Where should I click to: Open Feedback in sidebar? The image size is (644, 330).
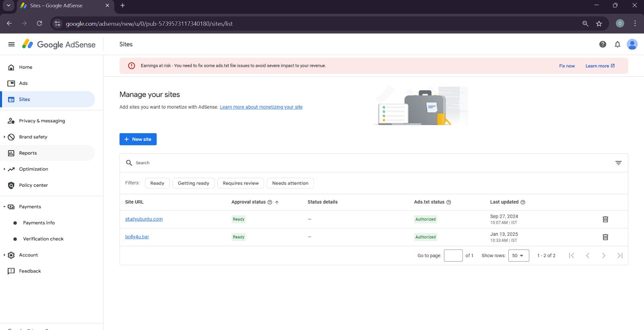coord(48,271)
